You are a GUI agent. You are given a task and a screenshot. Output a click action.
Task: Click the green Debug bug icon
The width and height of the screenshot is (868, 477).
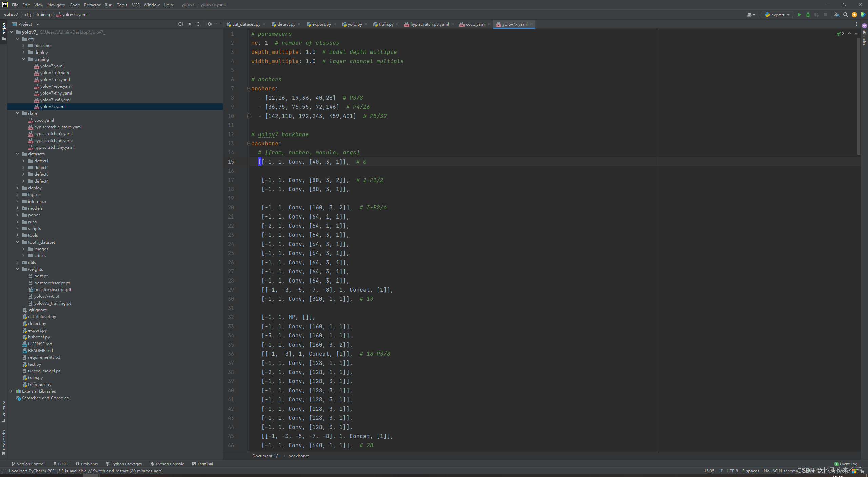point(808,15)
